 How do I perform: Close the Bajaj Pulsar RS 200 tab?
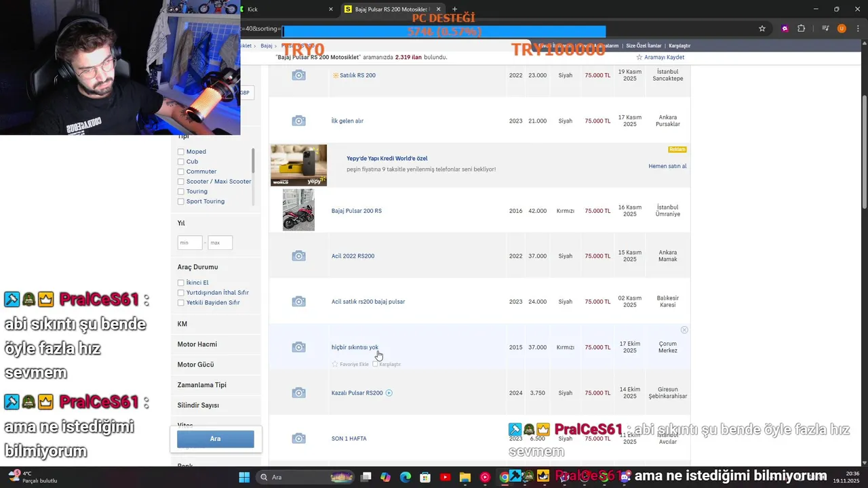(x=437, y=9)
